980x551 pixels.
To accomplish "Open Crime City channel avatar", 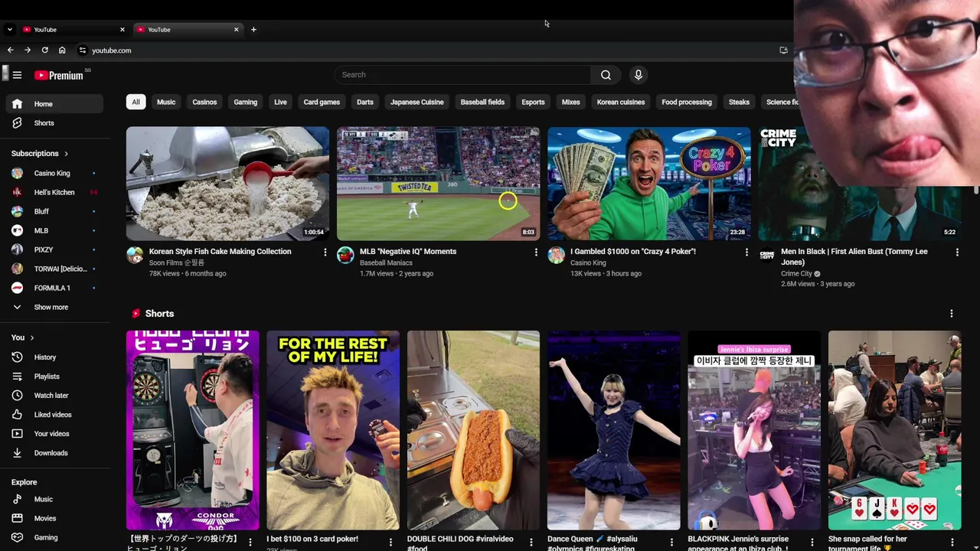I will (x=766, y=255).
